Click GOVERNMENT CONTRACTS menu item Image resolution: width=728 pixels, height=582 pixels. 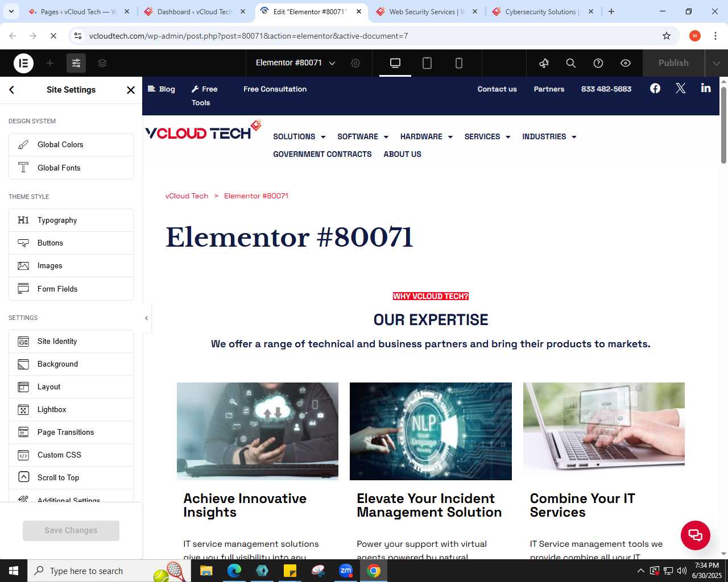(x=322, y=154)
